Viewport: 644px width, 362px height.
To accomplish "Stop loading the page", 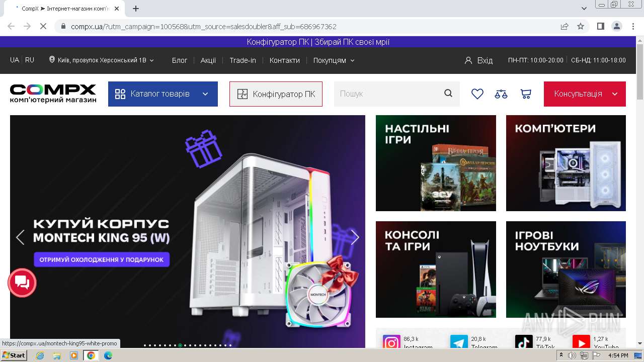I will point(43,26).
